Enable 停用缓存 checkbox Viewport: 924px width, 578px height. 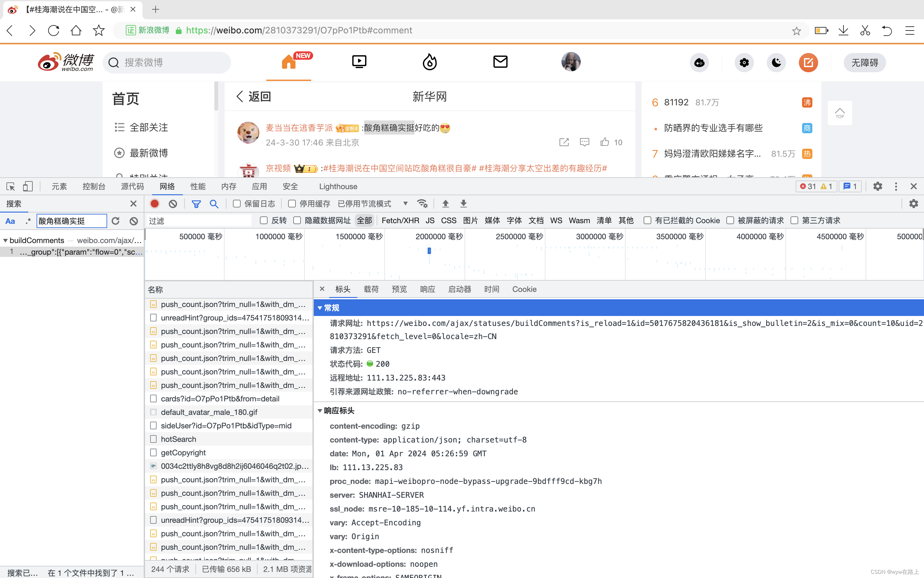click(292, 204)
